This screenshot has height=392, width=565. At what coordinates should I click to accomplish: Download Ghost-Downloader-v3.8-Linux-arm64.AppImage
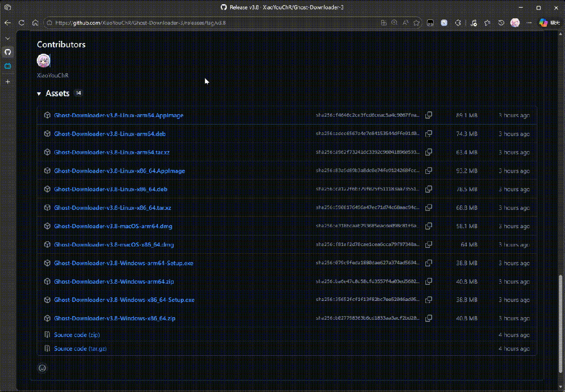[x=119, y=115]
